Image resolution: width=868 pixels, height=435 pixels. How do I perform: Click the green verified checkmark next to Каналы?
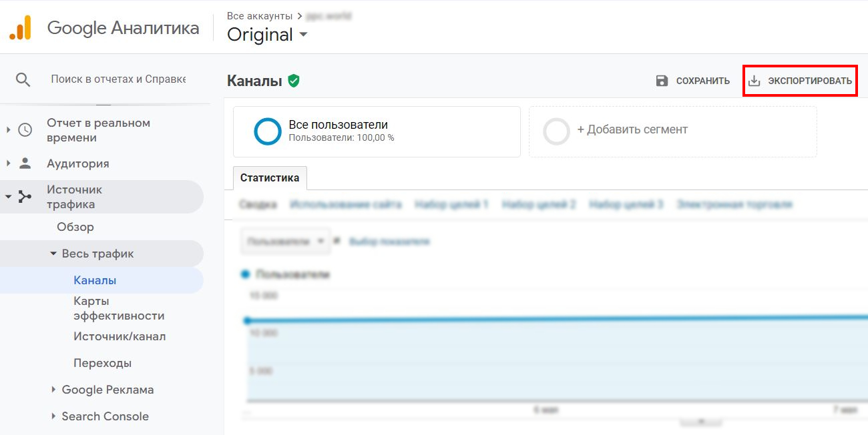[x=292, y=79]
